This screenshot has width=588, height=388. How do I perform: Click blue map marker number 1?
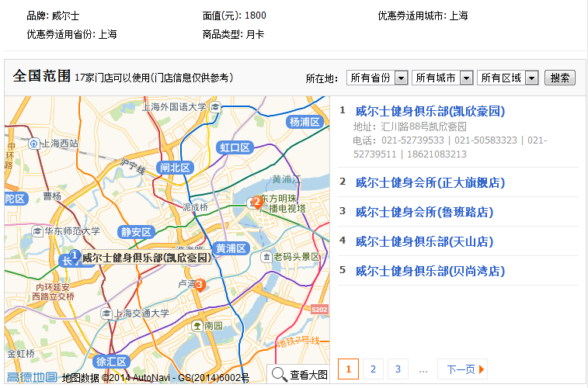pos(75,255)
